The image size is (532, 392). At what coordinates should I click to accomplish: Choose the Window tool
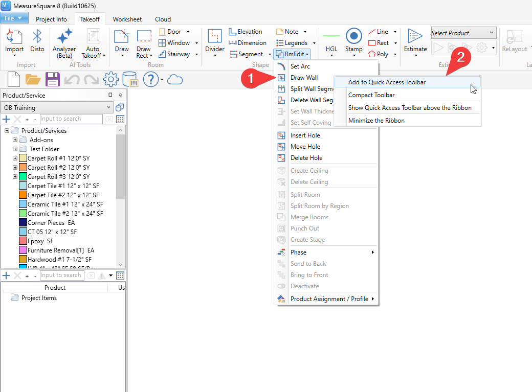click(174, 43)
